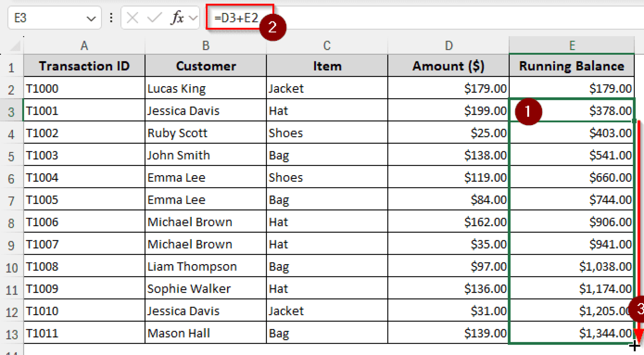Click the red badge numbered 1
Screen dimensions: 644x355
529,111
